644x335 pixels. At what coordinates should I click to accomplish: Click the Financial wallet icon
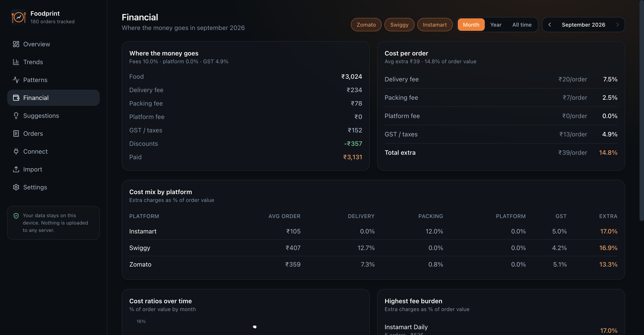[16, 98]
